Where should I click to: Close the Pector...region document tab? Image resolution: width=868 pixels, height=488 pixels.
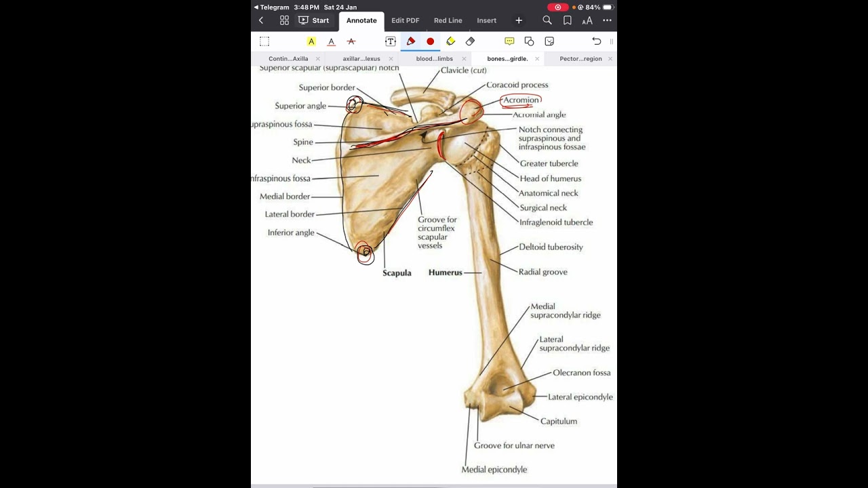tap(610, 59)
